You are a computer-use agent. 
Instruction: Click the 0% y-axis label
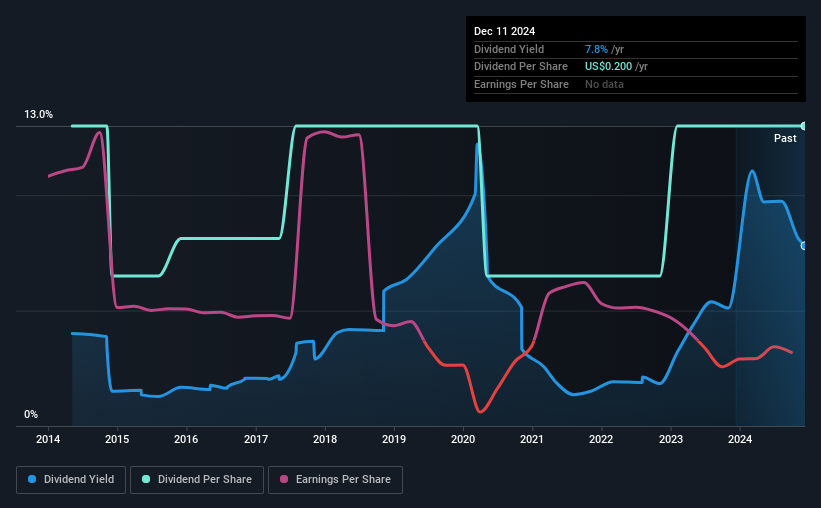click(x=31, y=414)
